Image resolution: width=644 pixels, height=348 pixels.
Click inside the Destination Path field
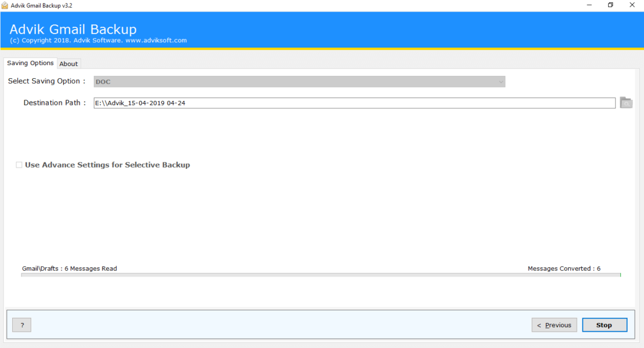(354, 103)
